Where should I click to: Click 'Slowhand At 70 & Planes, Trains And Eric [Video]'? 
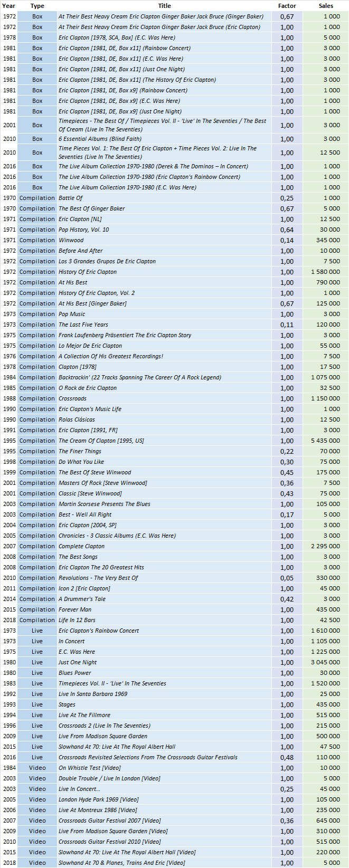click(x=122, y=863)
